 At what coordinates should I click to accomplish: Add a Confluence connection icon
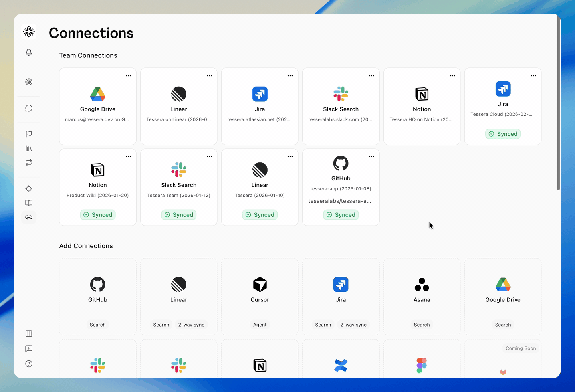click(341, 366)
